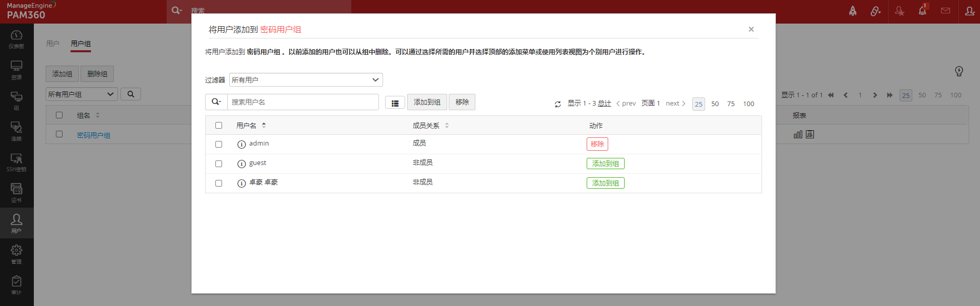The width and height of the screenshot is (980, 306).
Task: Open the search options dropdown in user search
Action: coord(216,102)
